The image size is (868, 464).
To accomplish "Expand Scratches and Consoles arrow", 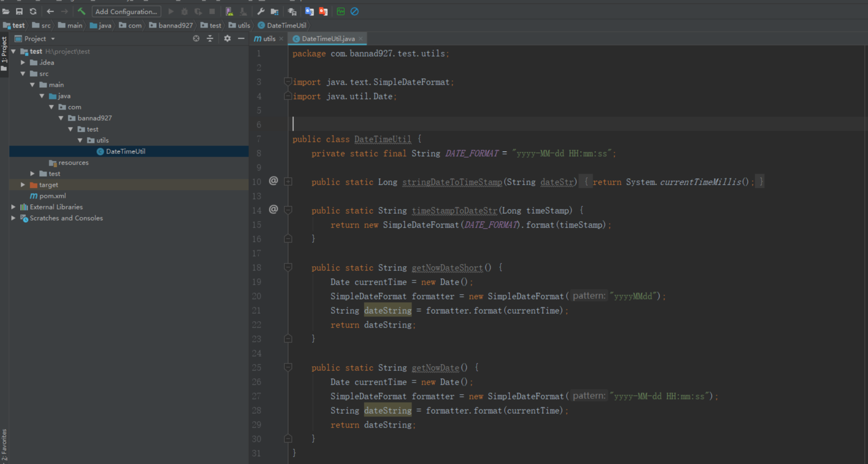I will point(14,218).
